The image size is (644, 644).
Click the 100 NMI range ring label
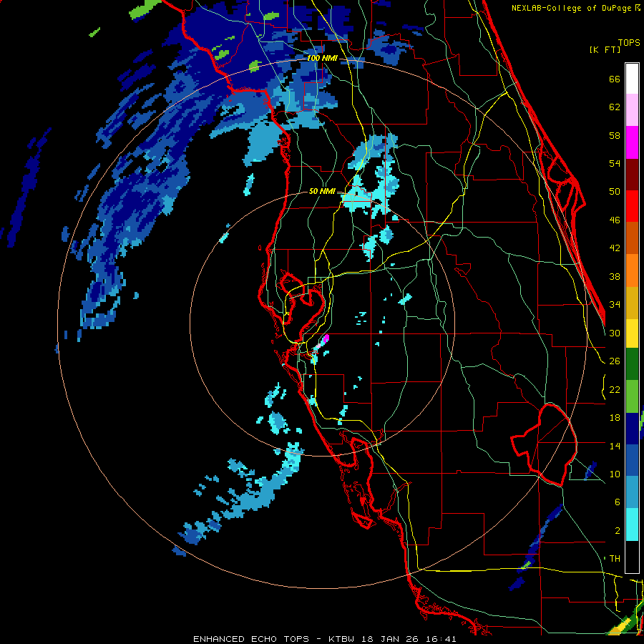[322, 59]
